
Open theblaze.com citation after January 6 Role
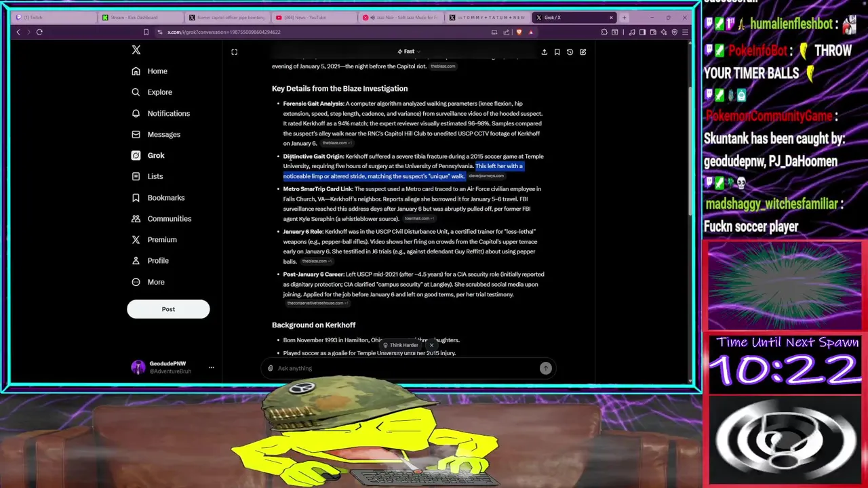(x=316, y=262)
